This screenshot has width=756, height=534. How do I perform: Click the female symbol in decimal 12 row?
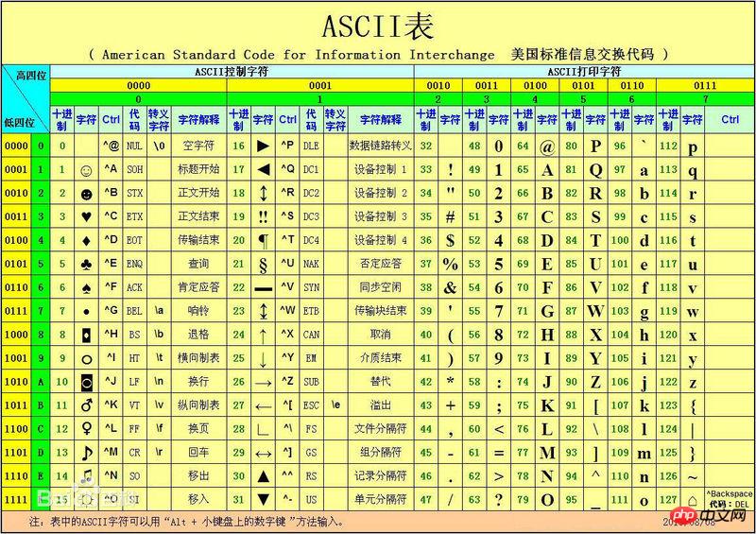tap(87, 428)
